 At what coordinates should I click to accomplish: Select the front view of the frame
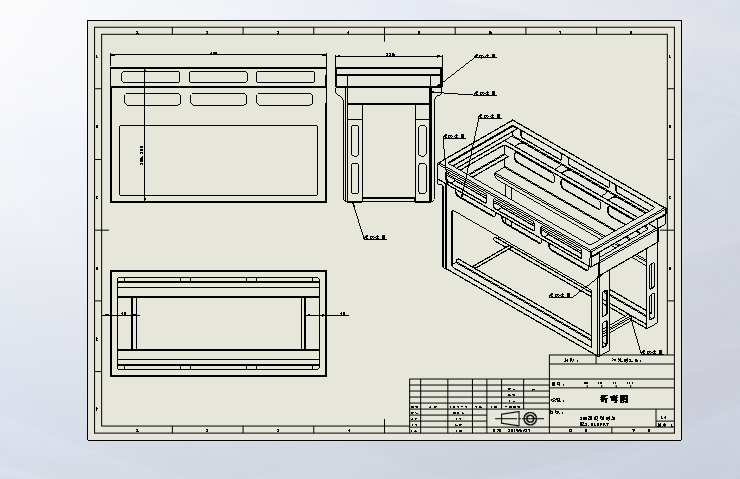pyautogui.click(x=219, y=135)
